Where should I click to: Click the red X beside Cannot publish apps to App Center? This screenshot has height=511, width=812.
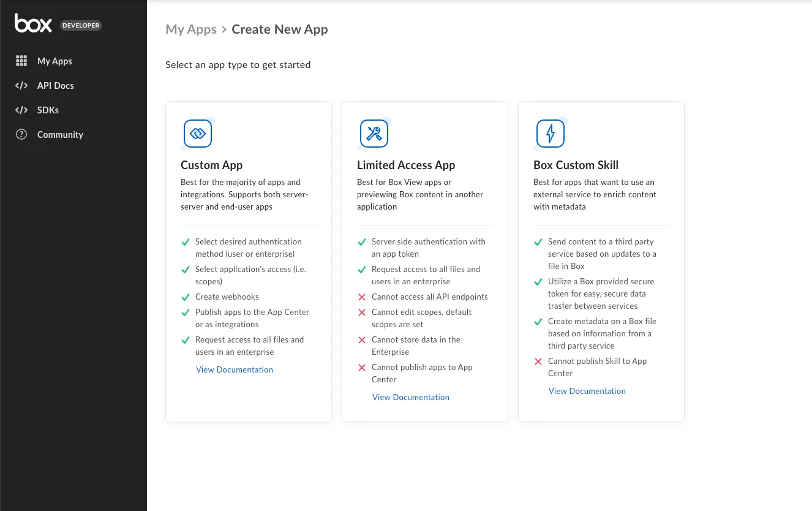pos(362,368)
